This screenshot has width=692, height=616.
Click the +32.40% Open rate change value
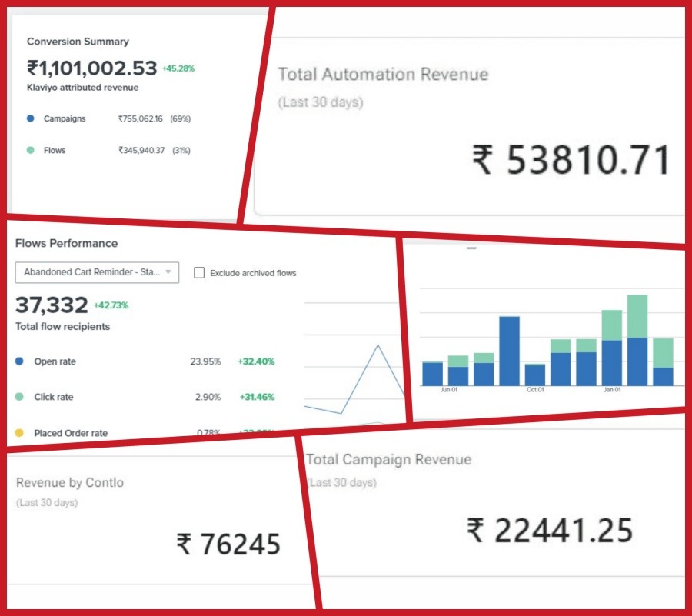pyautogui.click(x=255, y=361)
